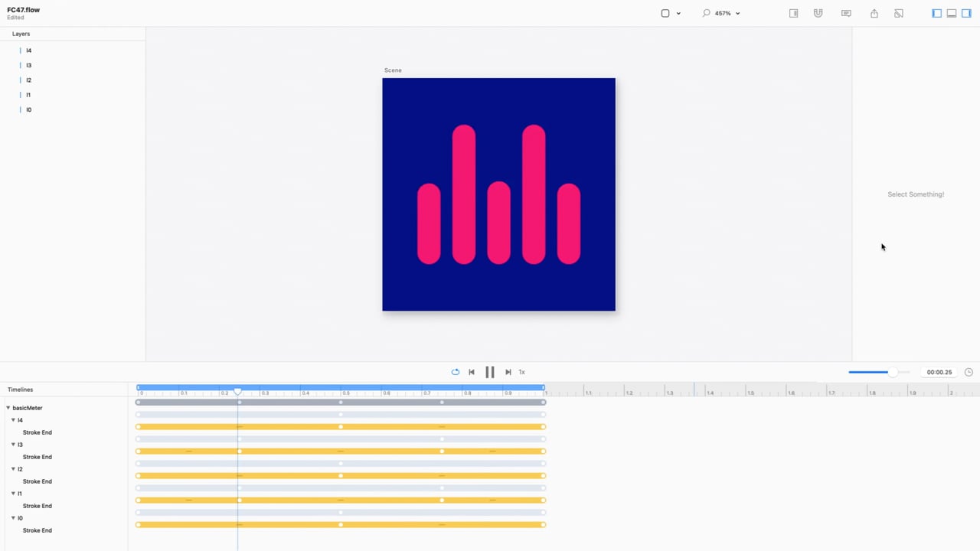
Task: Select Stroke End under l3
Action: point(38,457)
